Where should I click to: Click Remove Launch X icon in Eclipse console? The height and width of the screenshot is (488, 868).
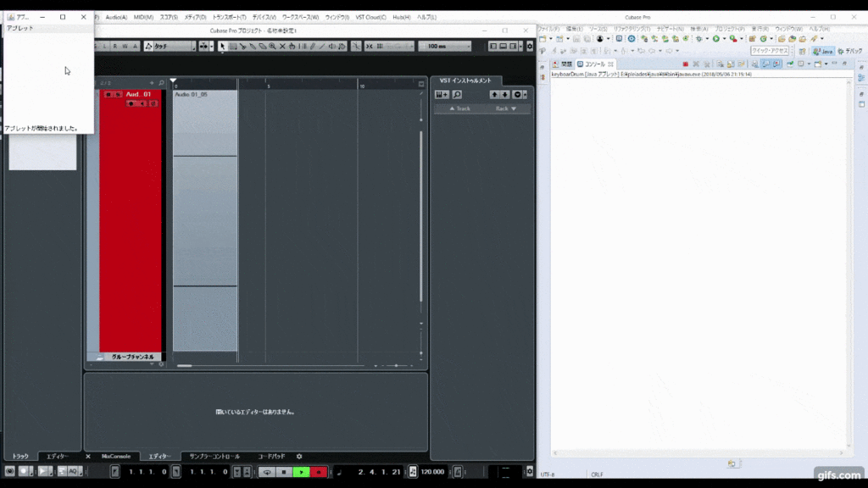[696, 64]
